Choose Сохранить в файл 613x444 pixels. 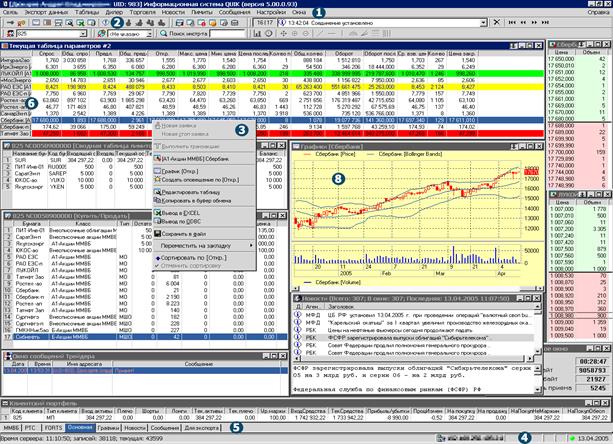tap(204, 234)
